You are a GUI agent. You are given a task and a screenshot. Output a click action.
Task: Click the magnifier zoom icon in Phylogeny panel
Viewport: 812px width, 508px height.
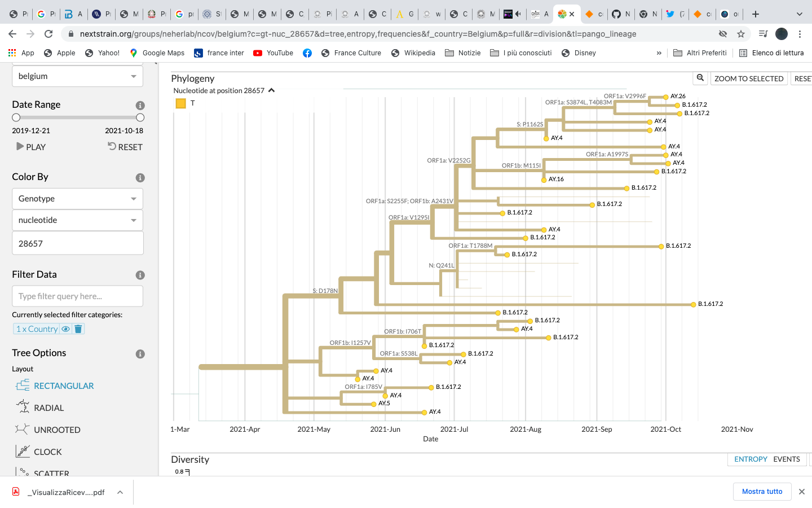click(x=700, y=78)
